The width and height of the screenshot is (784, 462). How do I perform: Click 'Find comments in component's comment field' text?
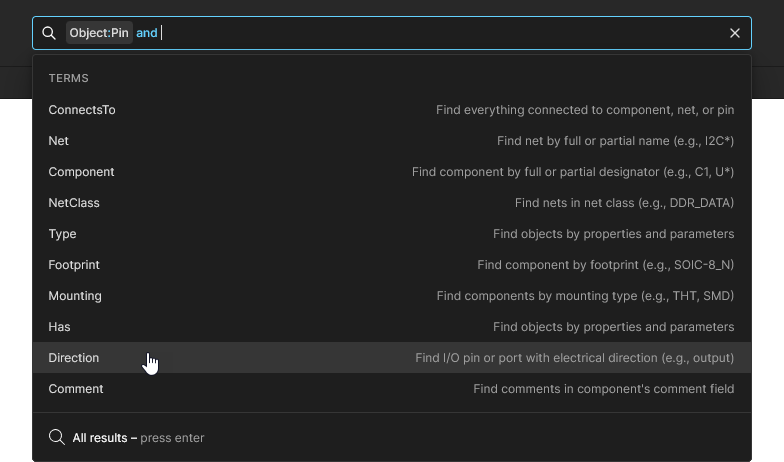pyautogui.click(x=604, y=389)
